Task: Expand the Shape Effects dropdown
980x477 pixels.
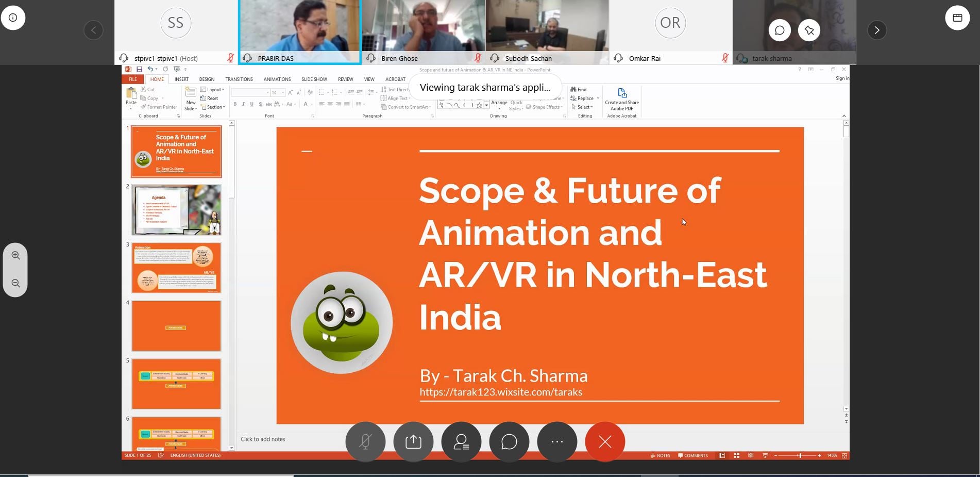Action: tap(545, 107)
